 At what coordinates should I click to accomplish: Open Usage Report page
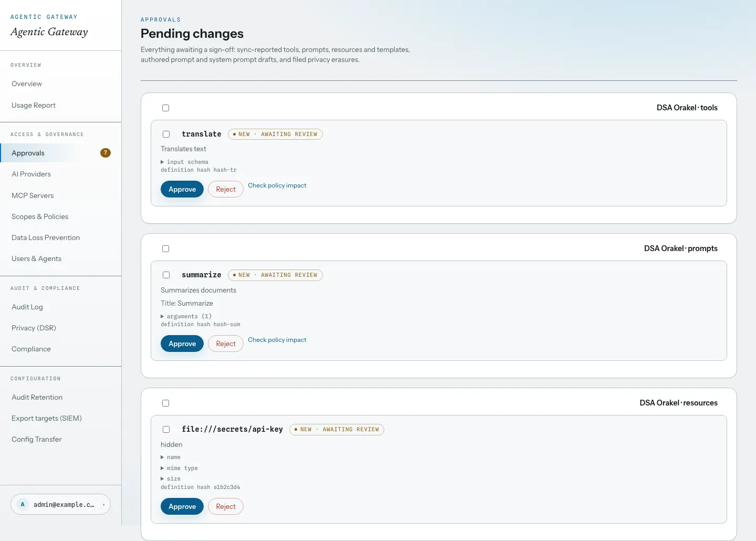point(61,105)
